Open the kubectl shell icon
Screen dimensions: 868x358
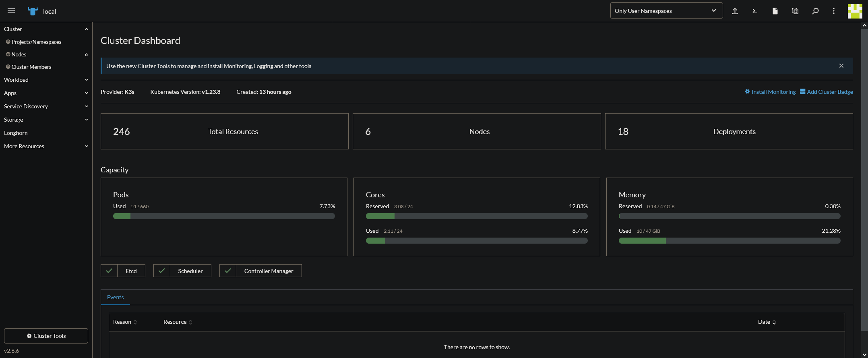coord(755,11)
